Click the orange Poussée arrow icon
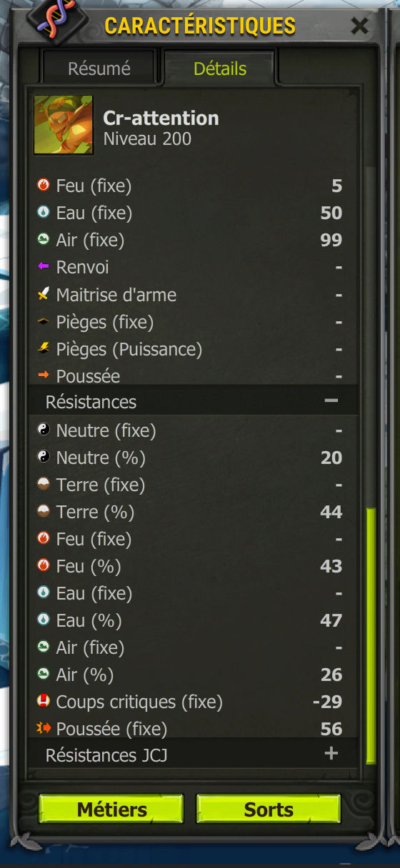Screen dimensions: 400x868 click(44, 375)
